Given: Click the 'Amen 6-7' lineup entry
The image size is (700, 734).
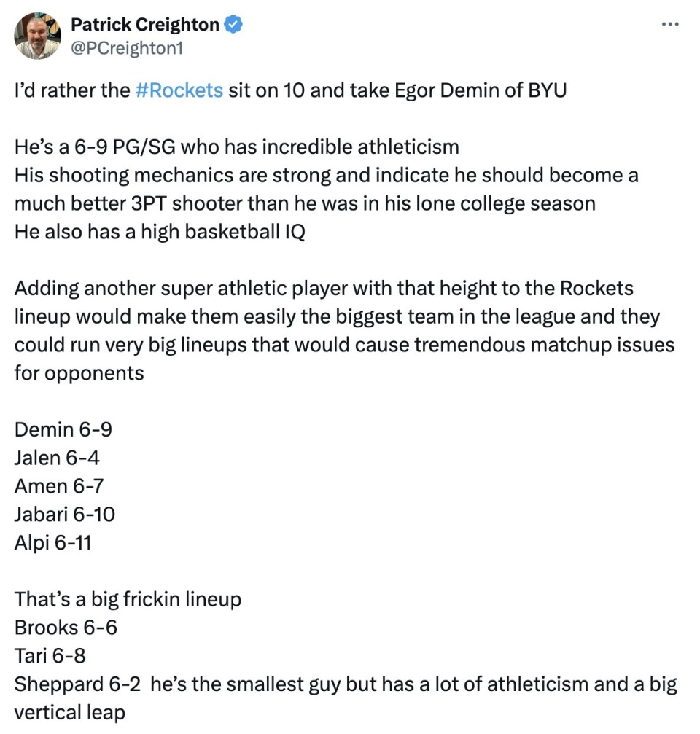Looking at the screenshot, I should [59, 486].
